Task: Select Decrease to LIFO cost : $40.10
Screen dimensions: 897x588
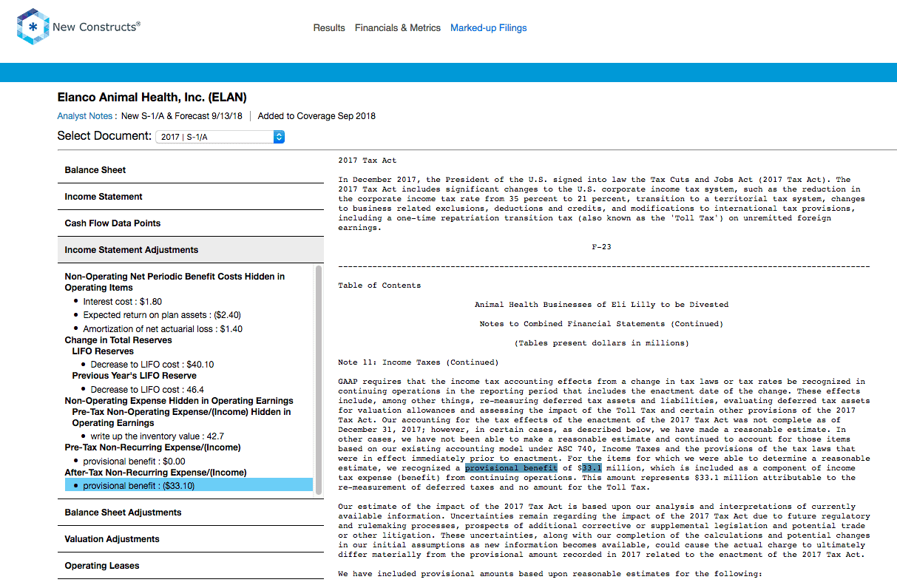Action: click(152, 365)
